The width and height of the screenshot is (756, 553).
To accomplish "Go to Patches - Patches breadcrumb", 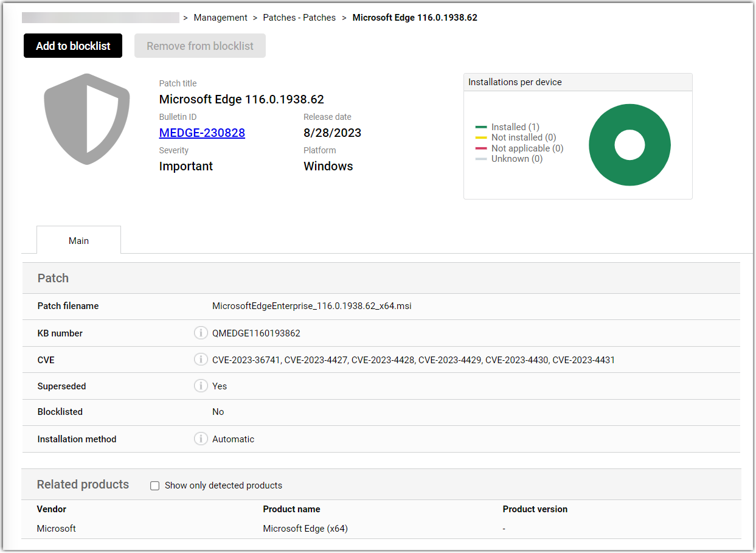I will point(299,18).
